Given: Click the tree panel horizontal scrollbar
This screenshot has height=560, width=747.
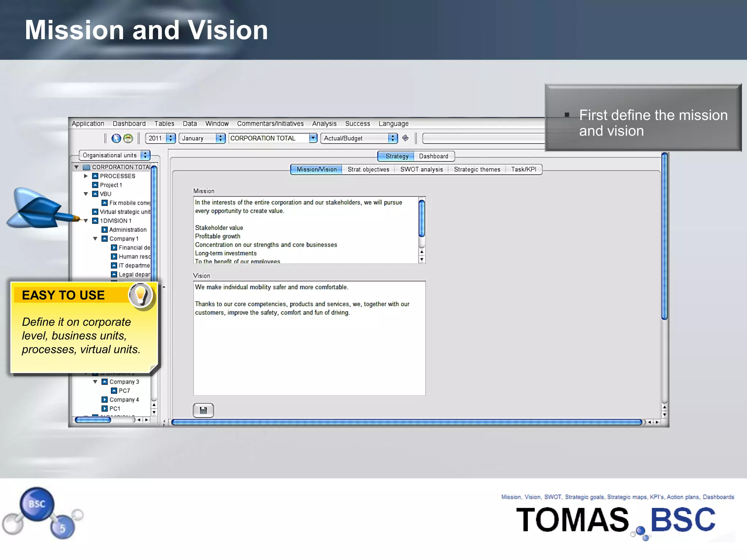Looking at the screenshot, I should point(93,420).
